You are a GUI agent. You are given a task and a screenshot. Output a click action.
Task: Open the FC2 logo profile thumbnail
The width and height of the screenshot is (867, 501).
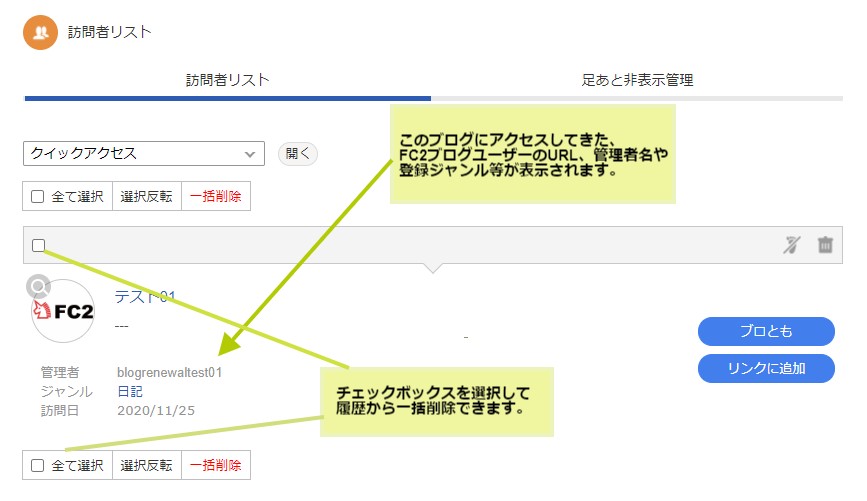[x=65, y=312]
